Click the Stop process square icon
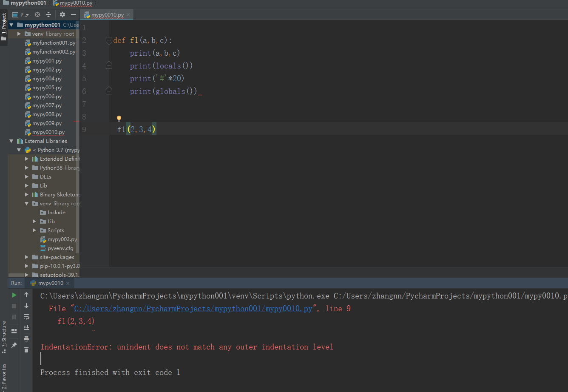 click(x=14, y=306)
